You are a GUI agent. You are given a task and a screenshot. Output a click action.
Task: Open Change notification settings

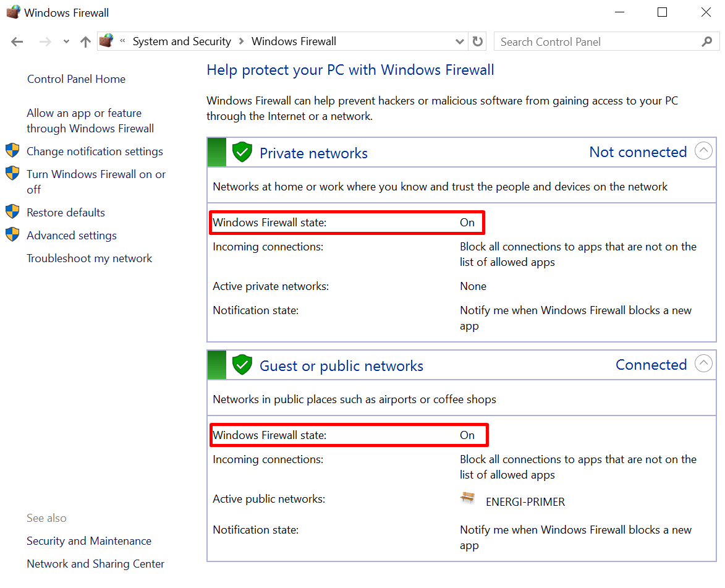95,151
